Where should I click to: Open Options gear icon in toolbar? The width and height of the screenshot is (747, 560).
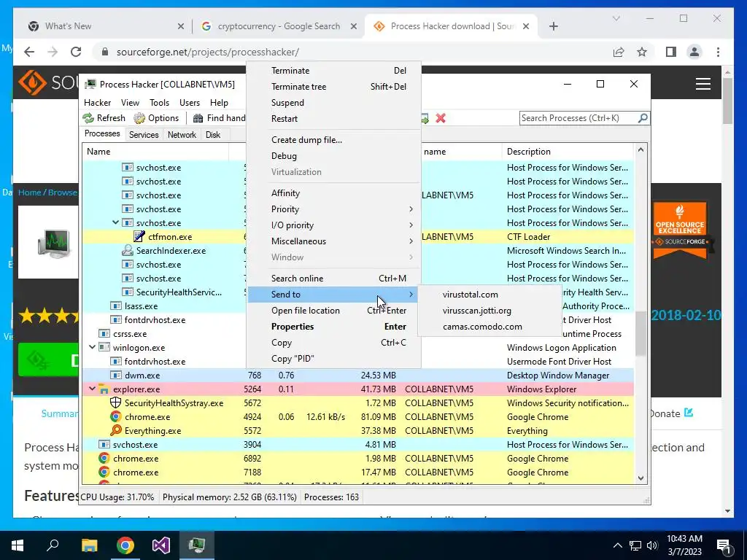139,118
